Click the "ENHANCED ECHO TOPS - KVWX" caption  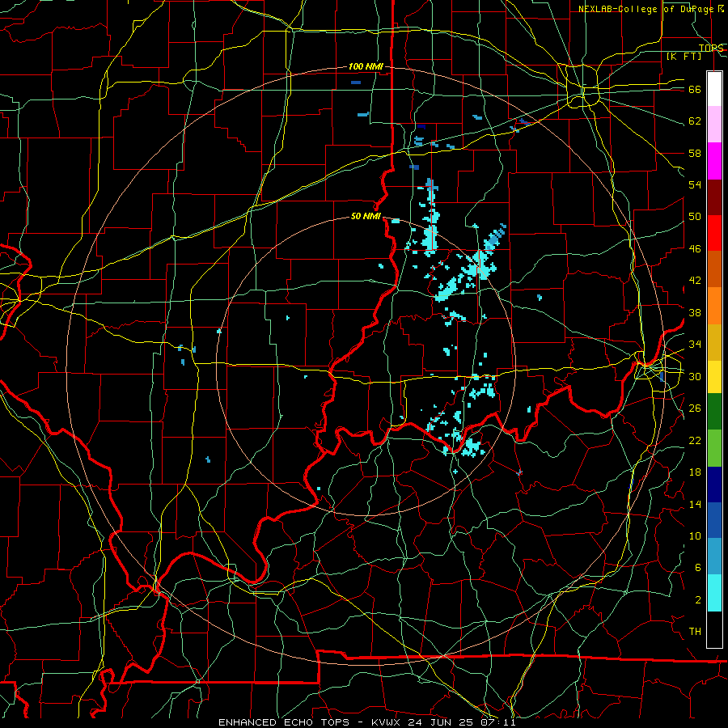311,722
